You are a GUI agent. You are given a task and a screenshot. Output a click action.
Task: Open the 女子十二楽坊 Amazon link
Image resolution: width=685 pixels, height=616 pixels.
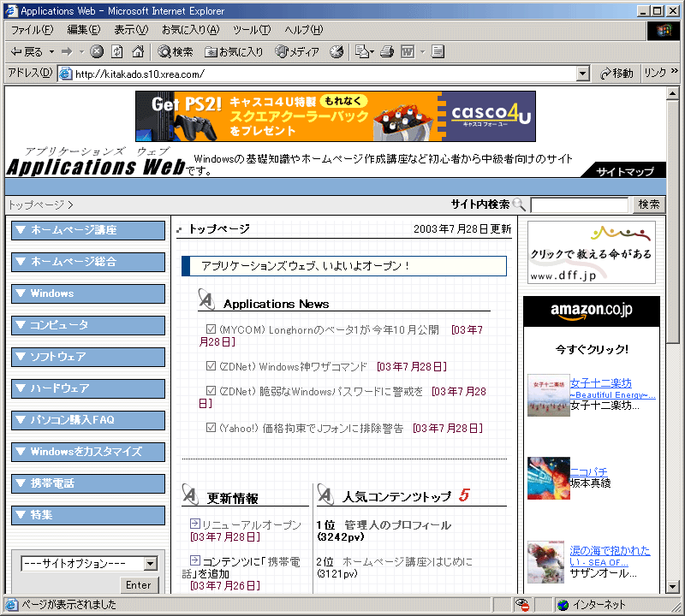pyautogui.click(x=600, y=383)
